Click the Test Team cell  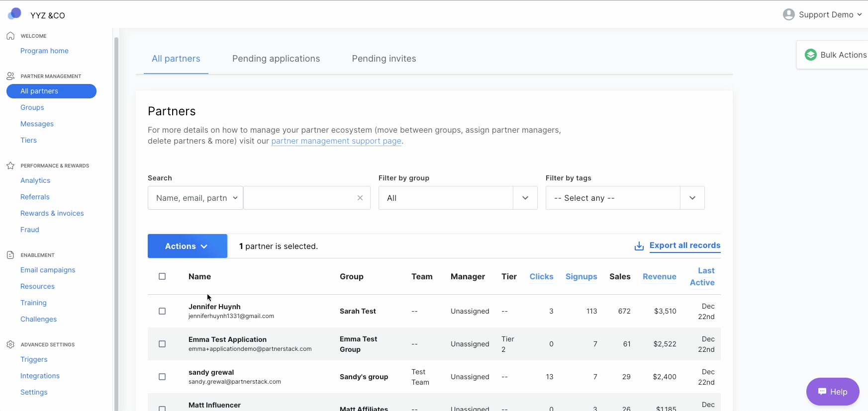[420, 377]
